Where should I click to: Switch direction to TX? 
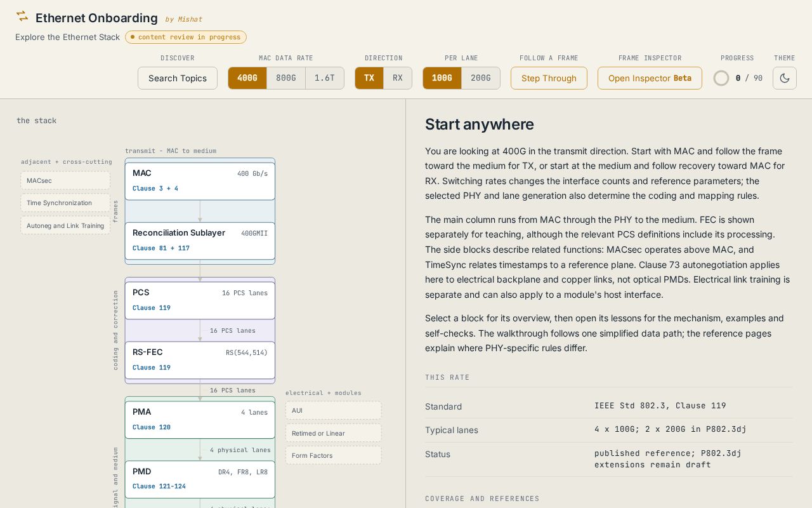(x=369, y=78)
